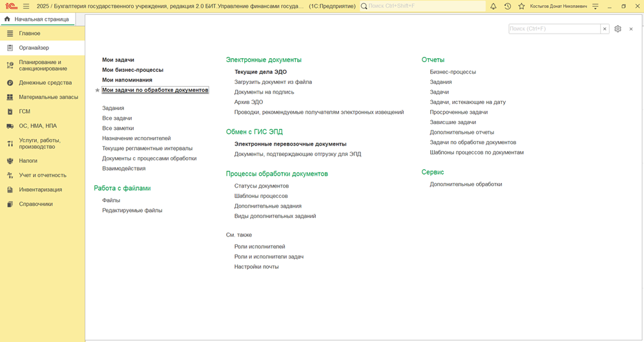
Task: Open Настройки почты link
Action: [256, 267]
